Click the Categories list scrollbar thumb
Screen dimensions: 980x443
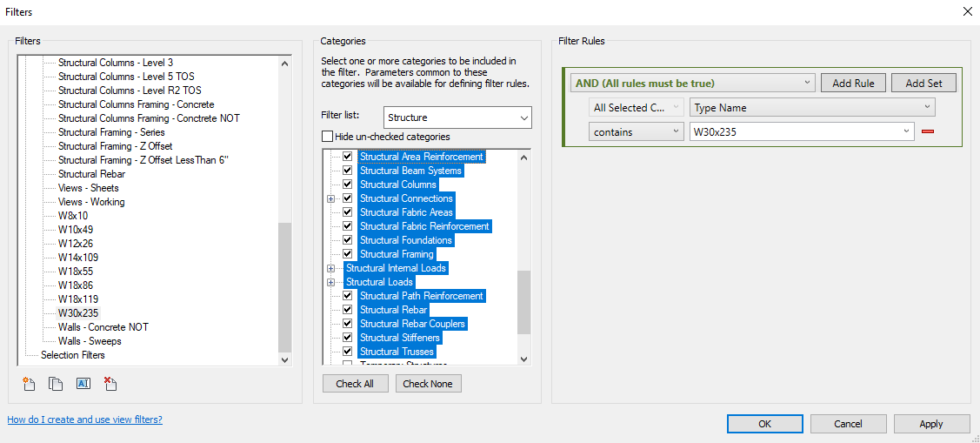coord(523,302)
